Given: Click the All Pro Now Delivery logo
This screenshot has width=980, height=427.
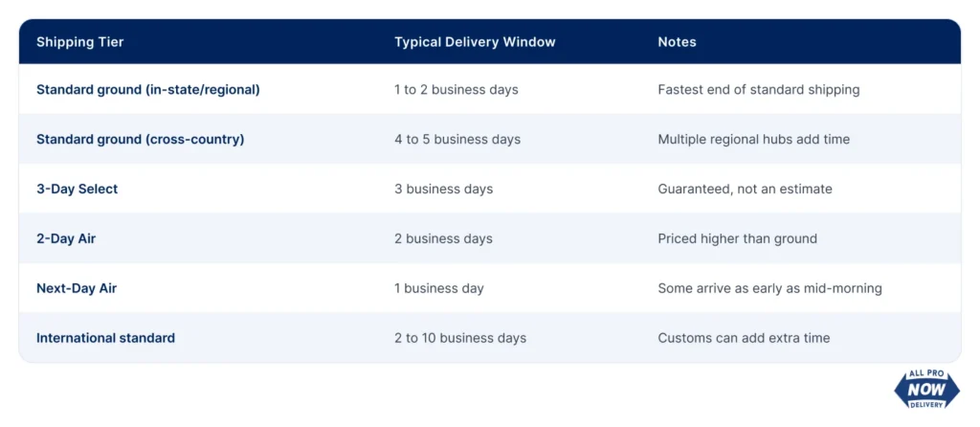Looking at the screenshot, I should pyautogui.click(x=926, y=390).
